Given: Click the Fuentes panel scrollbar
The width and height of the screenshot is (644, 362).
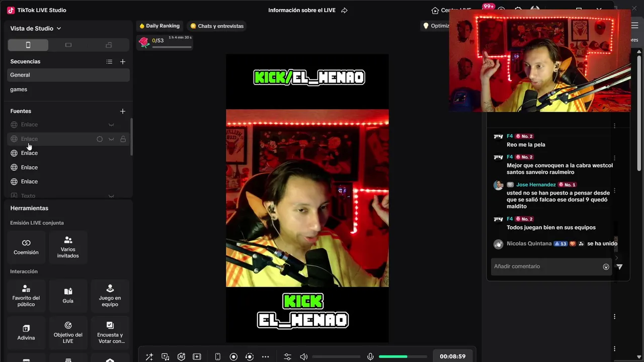Looking at the screenshot, I should click(x=132, y=137).
